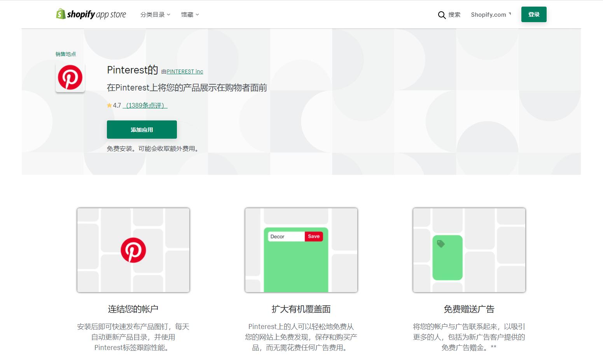Click the yellow star next to the 4.7 rating
603x364 pixels.
click(x=109, y=105)
